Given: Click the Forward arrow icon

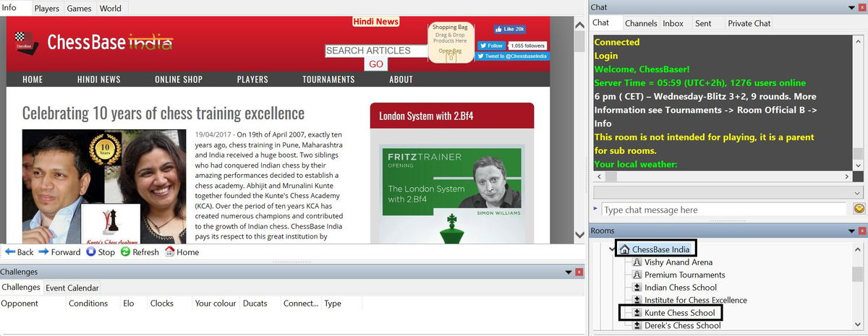Looking at the screenshot, I should [43, 252].
